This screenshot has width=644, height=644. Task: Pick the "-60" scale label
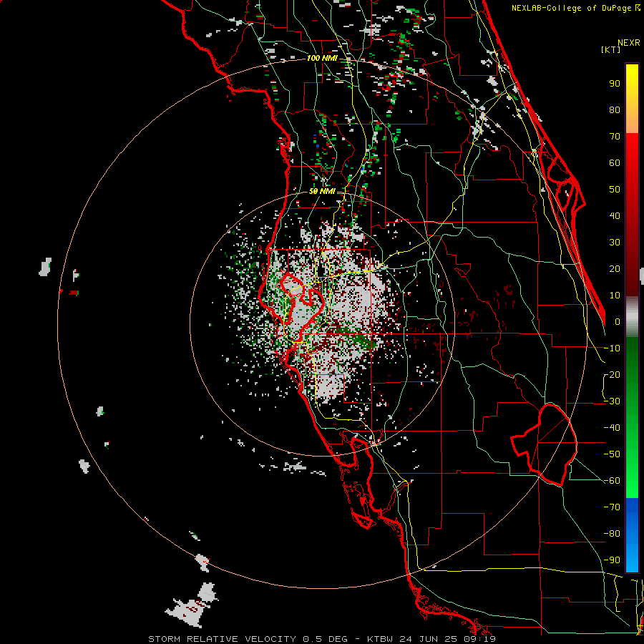[x=612, y=481]
